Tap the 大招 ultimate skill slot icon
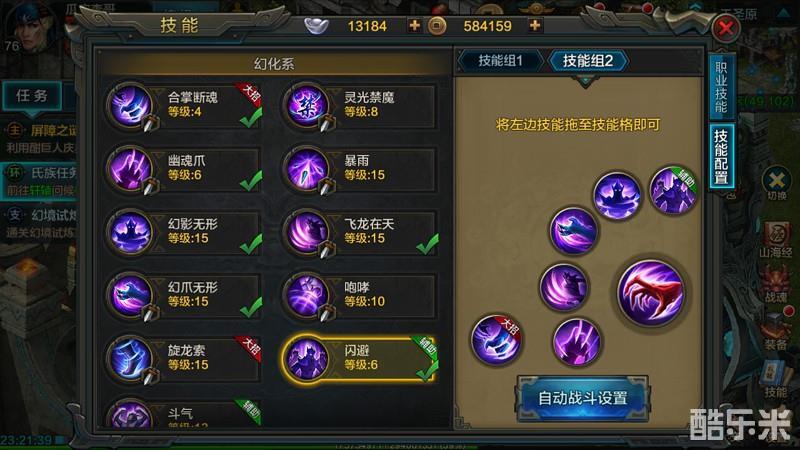Image resolution: width=800 pixels, height=450 pixels. pos(496,340)
